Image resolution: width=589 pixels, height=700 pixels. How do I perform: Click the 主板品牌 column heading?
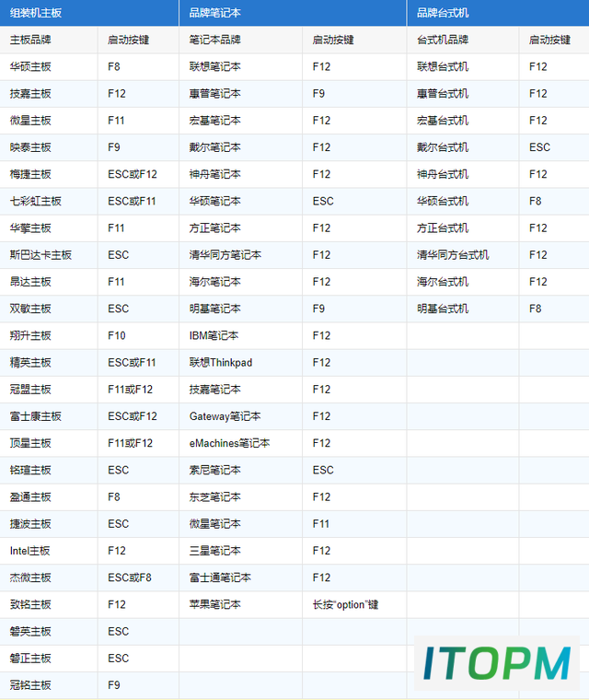[49, 41]
